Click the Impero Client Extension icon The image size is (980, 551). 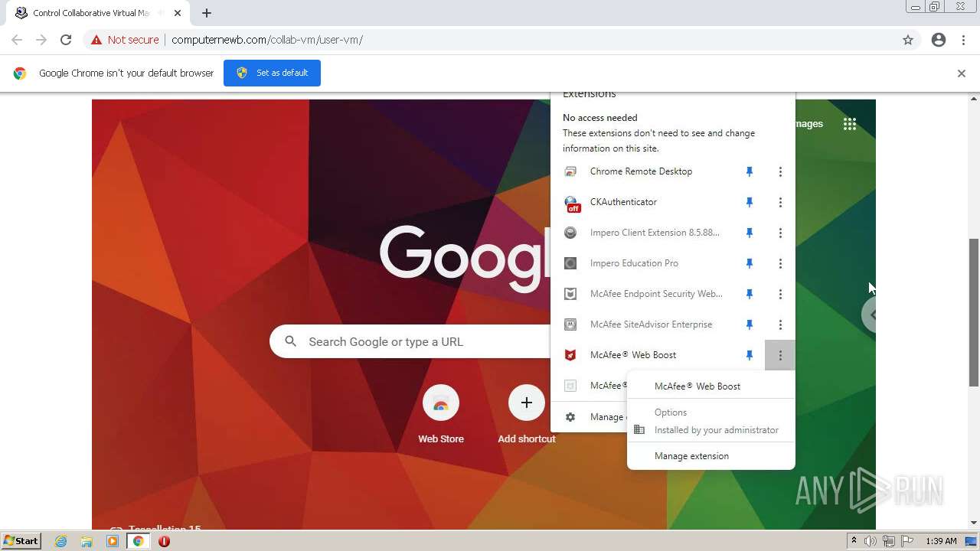(570, 233)
